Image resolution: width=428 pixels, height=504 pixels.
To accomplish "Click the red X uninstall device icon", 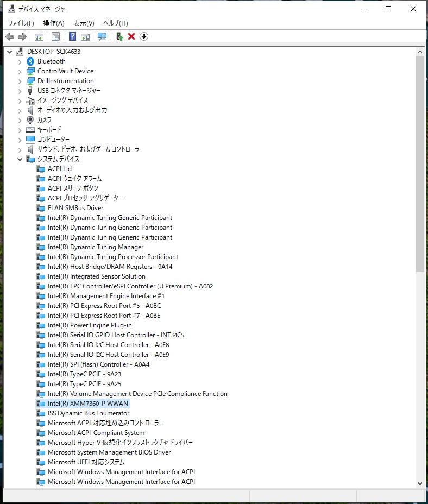I will click(131, 36).
